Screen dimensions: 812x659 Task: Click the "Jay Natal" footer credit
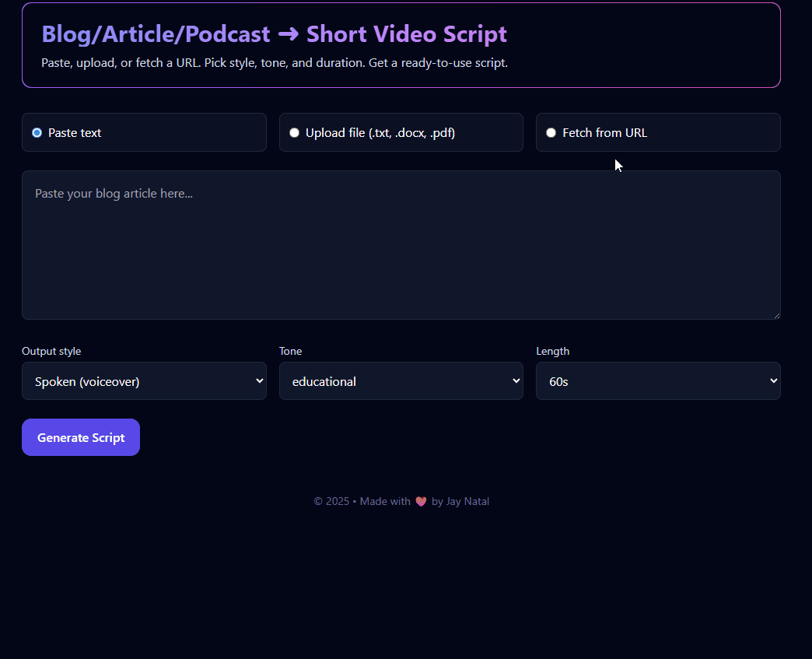(467, 502)
